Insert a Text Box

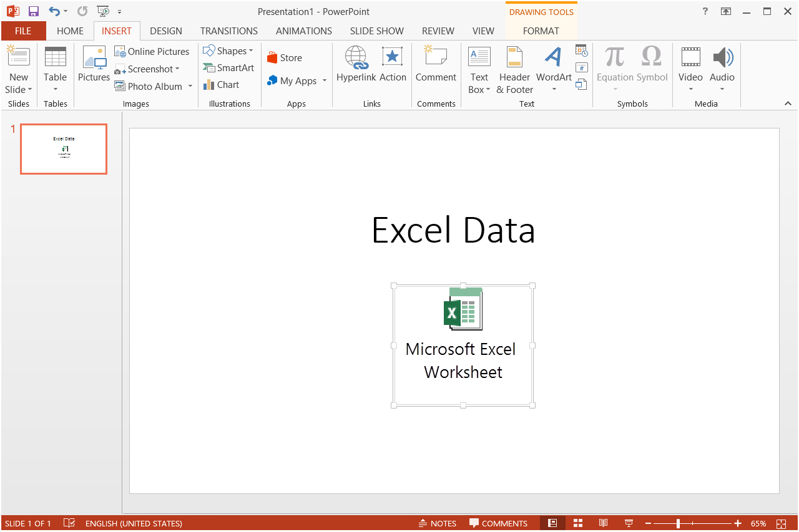(479, 70)
